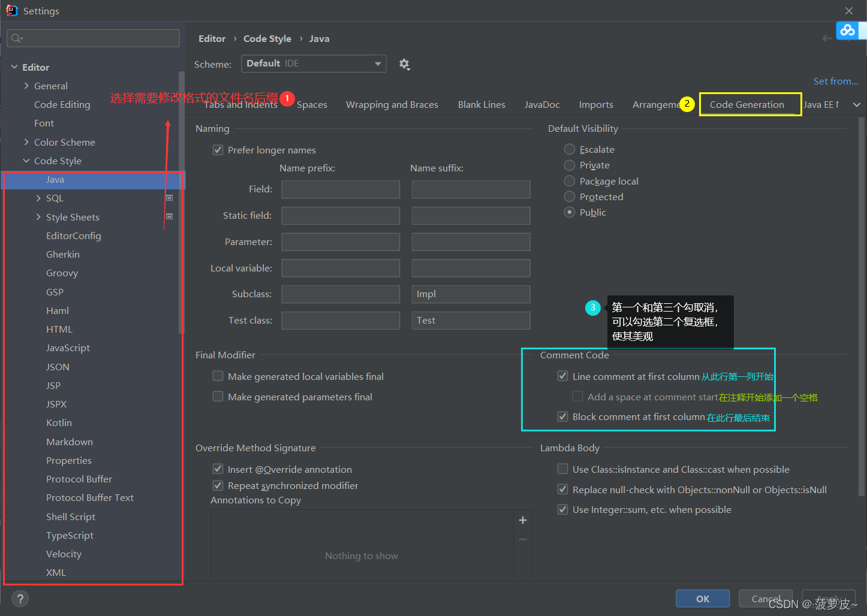This screenshot has width=867, height=616.
Task: Toggle Insert @Override annotation checkbox
Action: (218, 469)
